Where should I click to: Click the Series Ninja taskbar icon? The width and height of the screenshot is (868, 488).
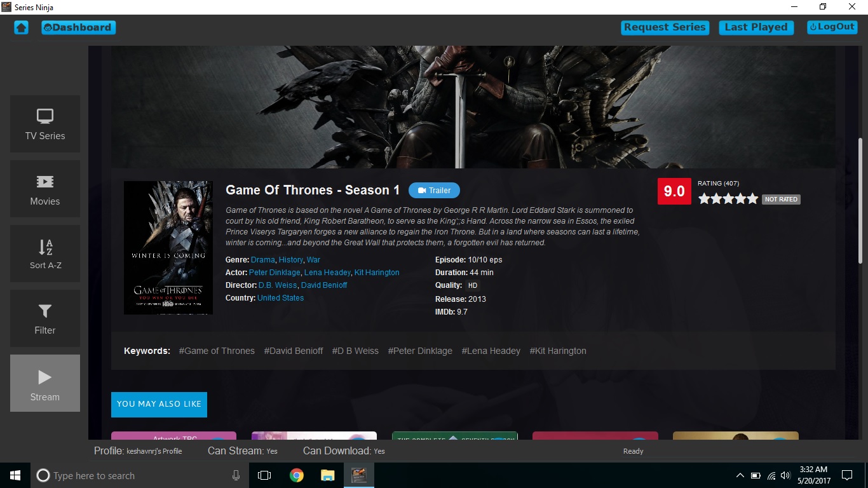[x=359, y=475]
